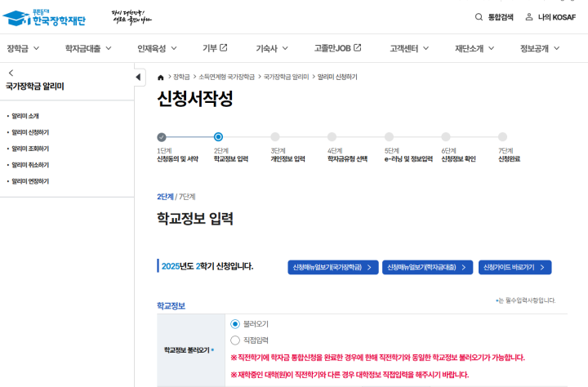Viewport: 588px width, 387px height.
Task: Click the step 4 학자금유형 선택 marker
Action: pos(332,137)
